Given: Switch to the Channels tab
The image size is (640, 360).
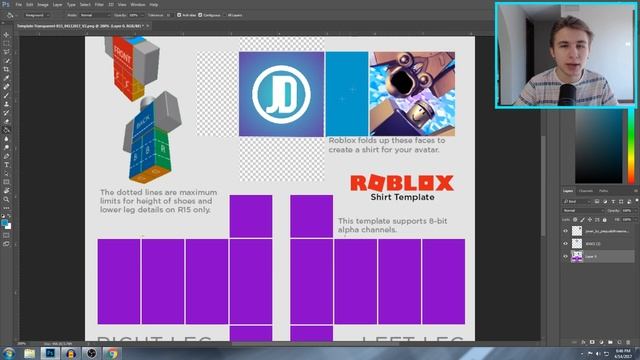Looking at the screenshot, I should click(586, 191).
